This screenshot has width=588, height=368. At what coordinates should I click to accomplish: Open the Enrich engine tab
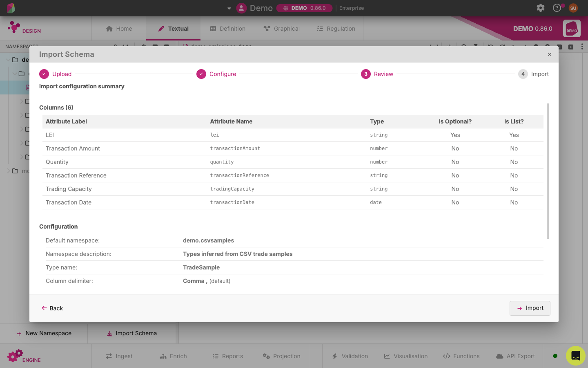pos(173,356)
